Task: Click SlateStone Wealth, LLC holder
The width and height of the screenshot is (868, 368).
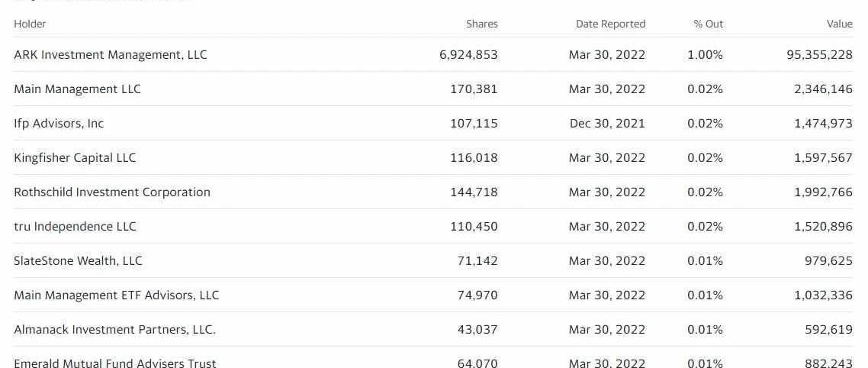Action: 78,260
